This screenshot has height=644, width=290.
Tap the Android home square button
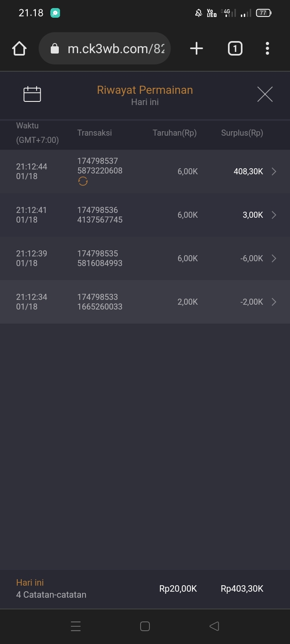(x=145, y=626)
